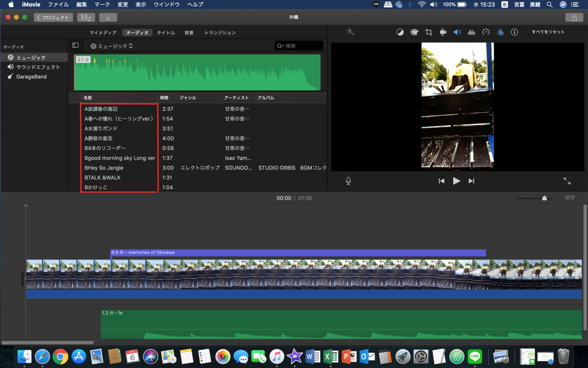
Task: Show the clip information tool
Action: click(514, 32)
